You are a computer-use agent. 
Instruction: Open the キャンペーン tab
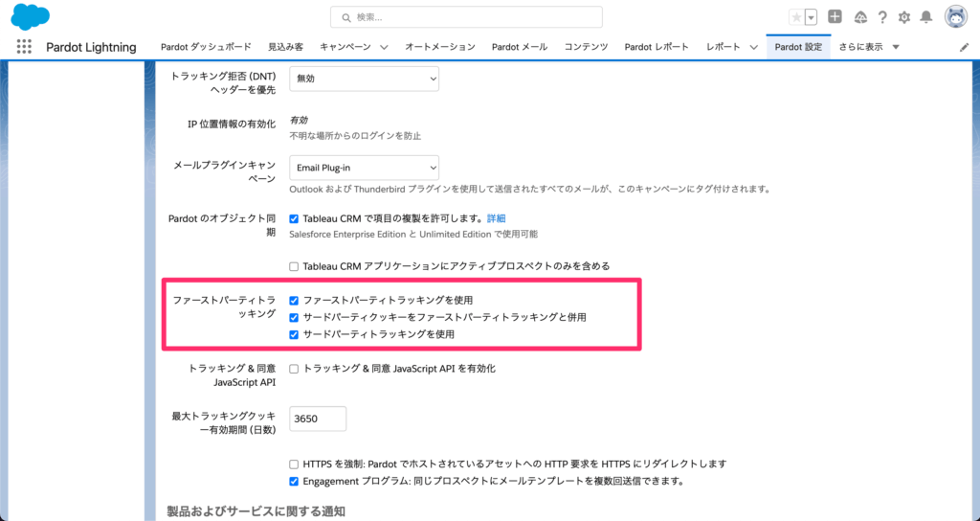345,47
